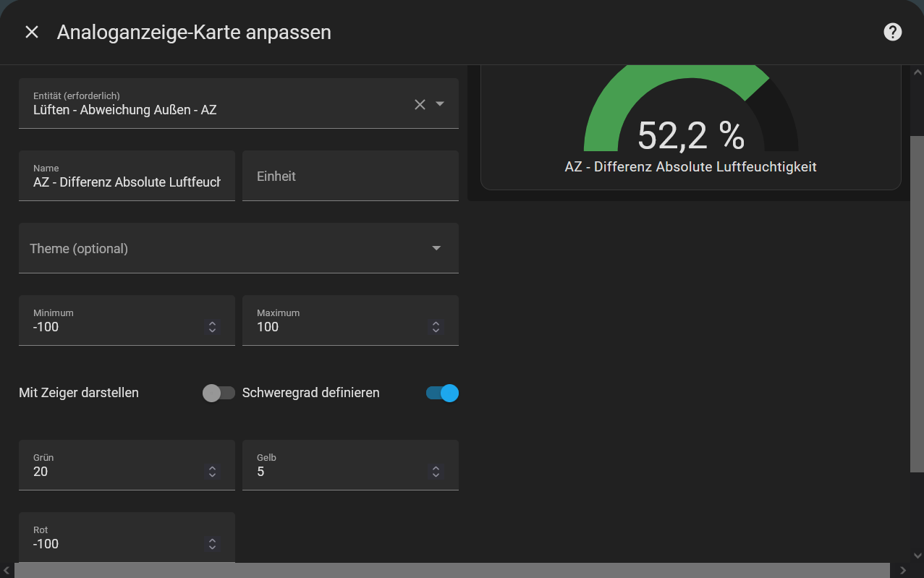924x578 pixels.
Task: Focus the Name text field
Action: coord(126,182)
